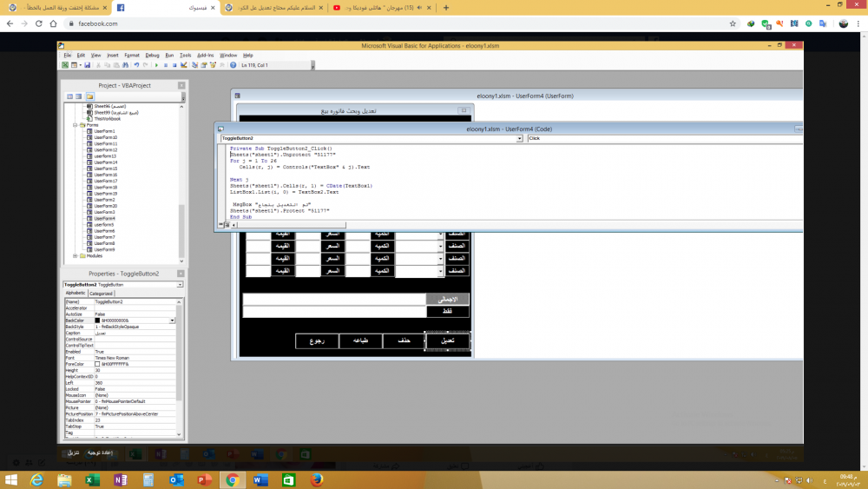
Task: Click the طباعه button on the form
Action: 360,341
